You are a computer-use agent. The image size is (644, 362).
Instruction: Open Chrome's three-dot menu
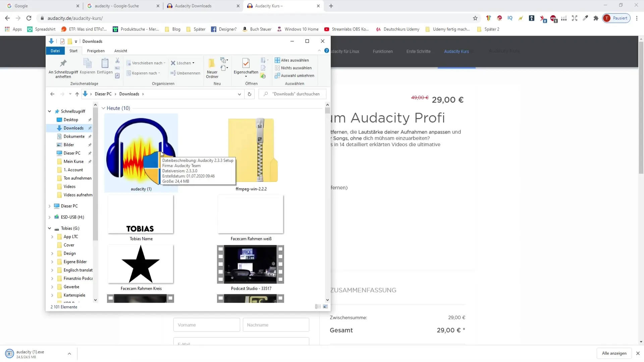click(637, 18)
